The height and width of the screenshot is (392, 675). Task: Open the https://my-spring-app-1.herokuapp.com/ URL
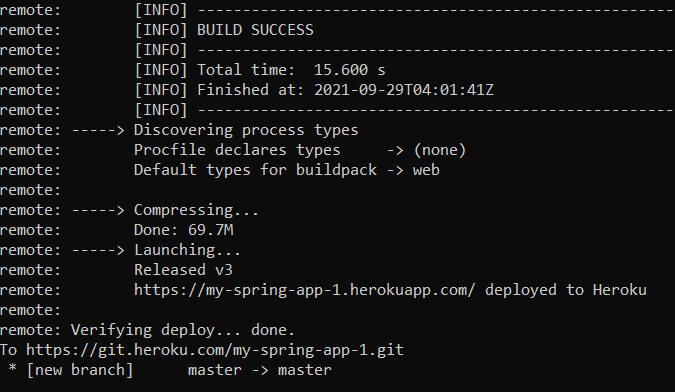(305, 290)
